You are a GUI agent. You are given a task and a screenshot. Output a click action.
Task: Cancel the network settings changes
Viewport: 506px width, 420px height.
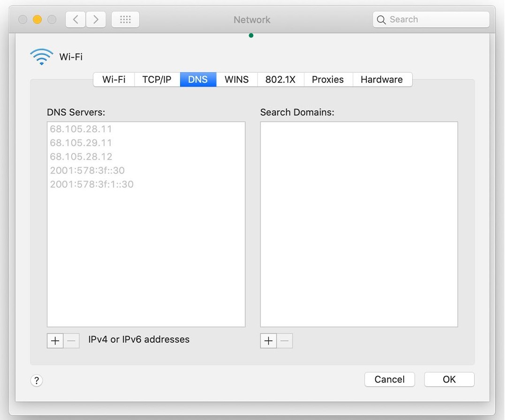(389, 379)
